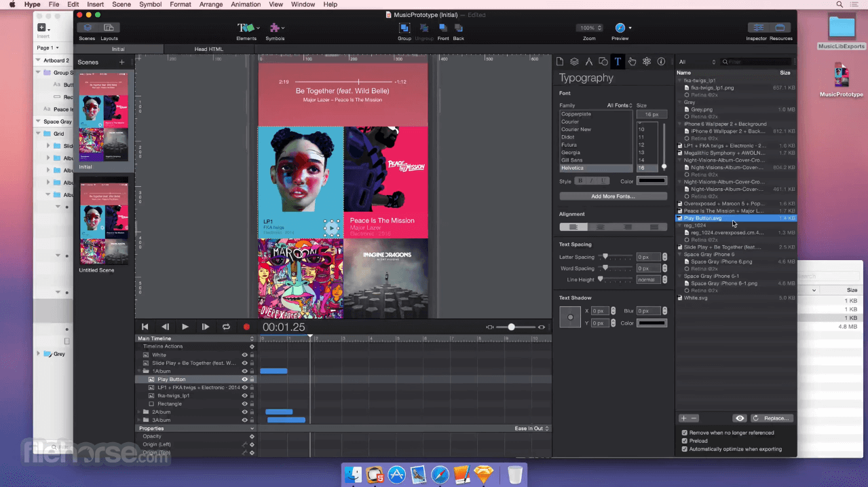This screenshot has width=868, height=487.
Task: Open the Animation menu
Action: (x=246, y=4)
